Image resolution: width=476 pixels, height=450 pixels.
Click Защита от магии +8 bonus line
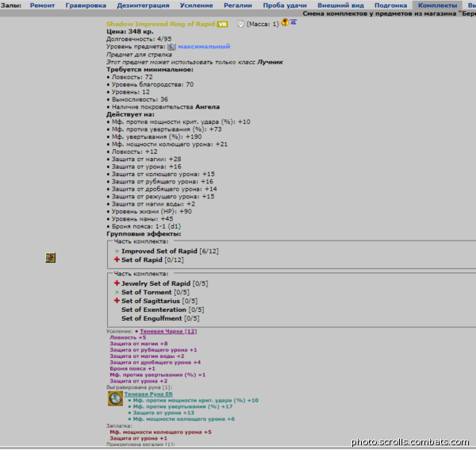[138, 344]
